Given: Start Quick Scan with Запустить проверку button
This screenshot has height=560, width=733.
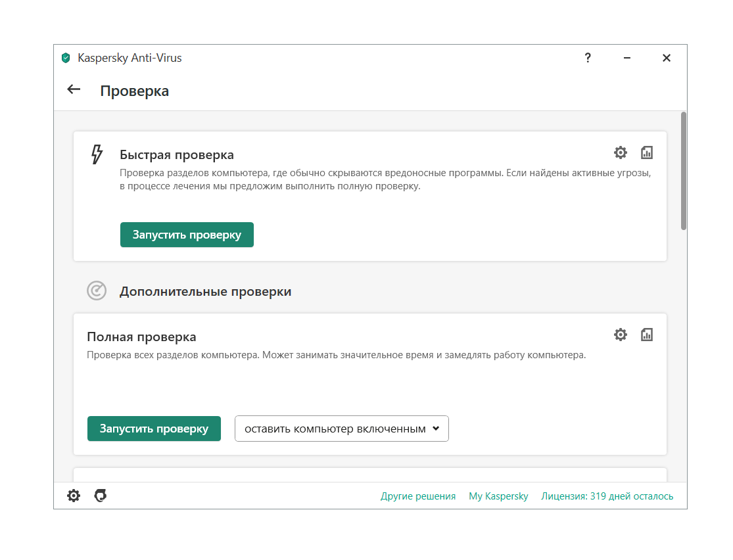Looking at the screenshot, I should [x=187, y=235].
